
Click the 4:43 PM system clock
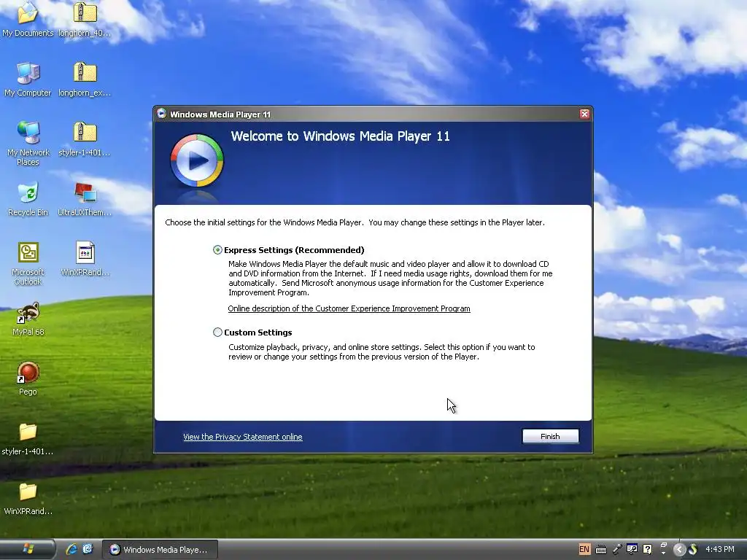720,549
